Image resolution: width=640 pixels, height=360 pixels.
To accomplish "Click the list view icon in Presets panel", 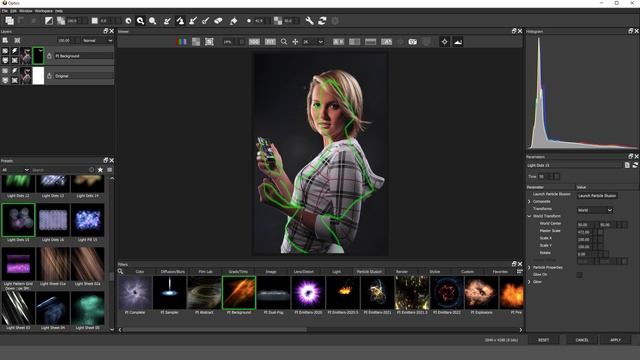I will pyautogui.click(x=110, y=170).
